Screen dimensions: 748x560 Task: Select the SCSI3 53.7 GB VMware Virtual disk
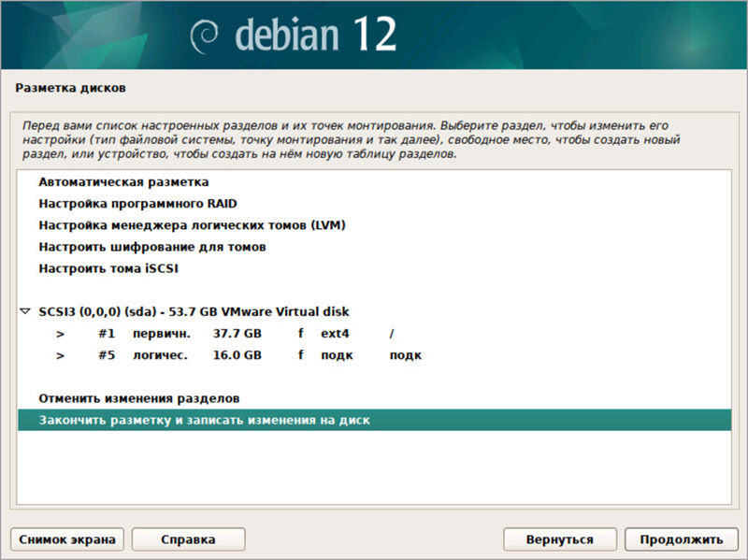194,311
